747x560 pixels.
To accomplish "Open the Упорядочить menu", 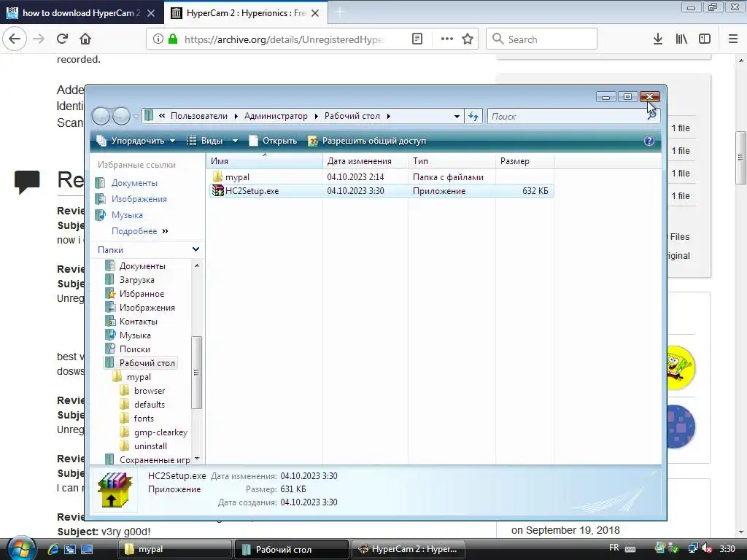I will [x=136, y=141].
